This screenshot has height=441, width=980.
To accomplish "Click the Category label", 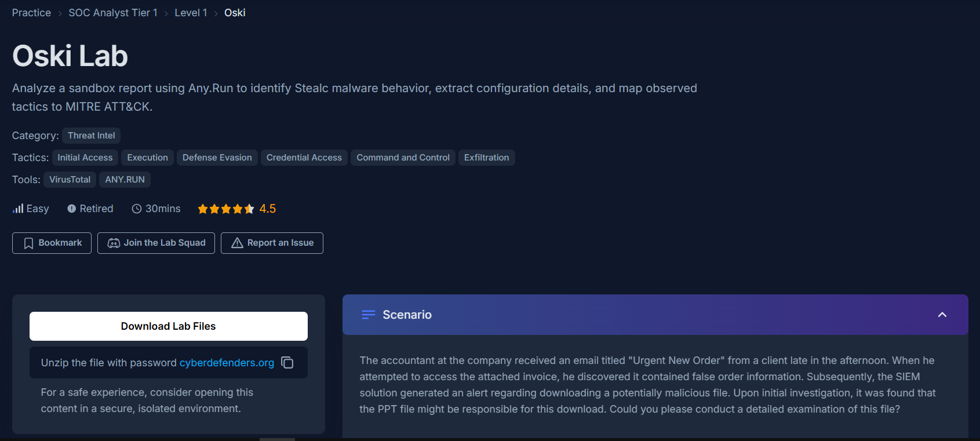I will (35, 136).
